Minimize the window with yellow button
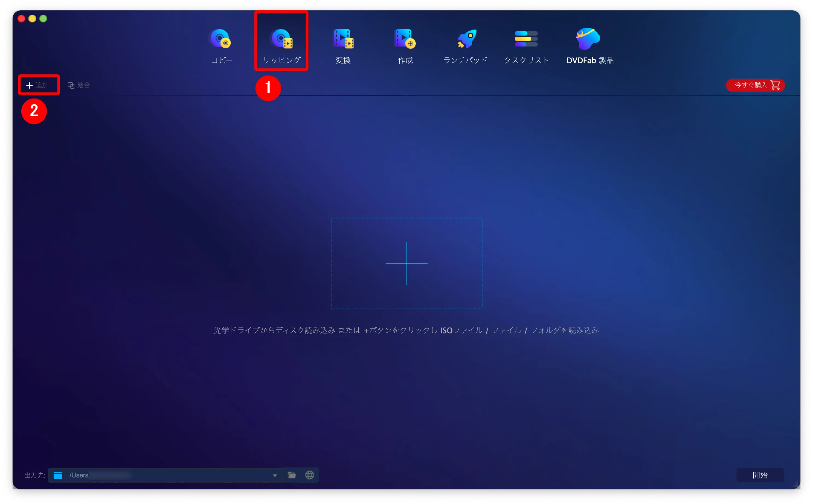 tap(32, 19)
